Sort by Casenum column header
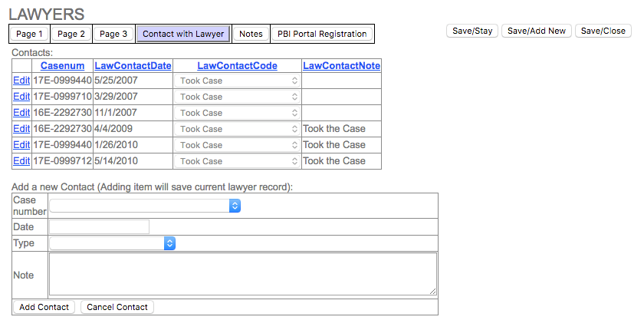This screenshot has height=330, width=644. tap(62, 66)
